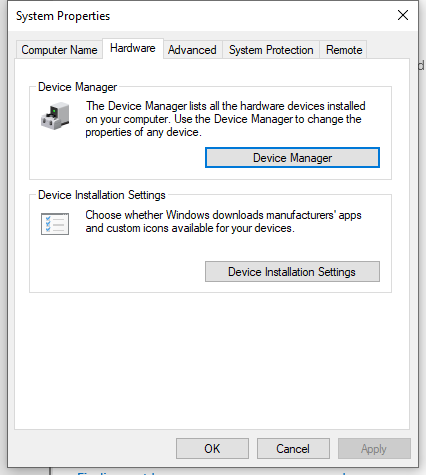Click the Device Installation Settings group label

102,195
